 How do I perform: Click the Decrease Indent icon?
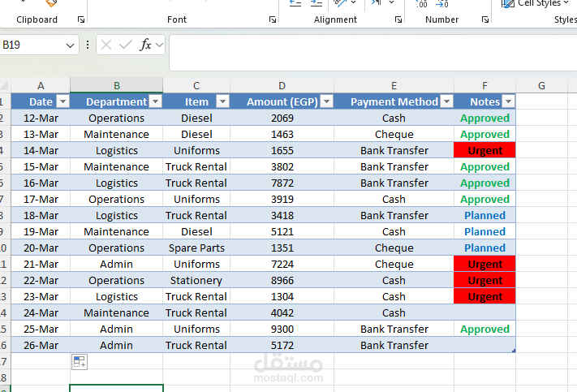pos(295,3)
